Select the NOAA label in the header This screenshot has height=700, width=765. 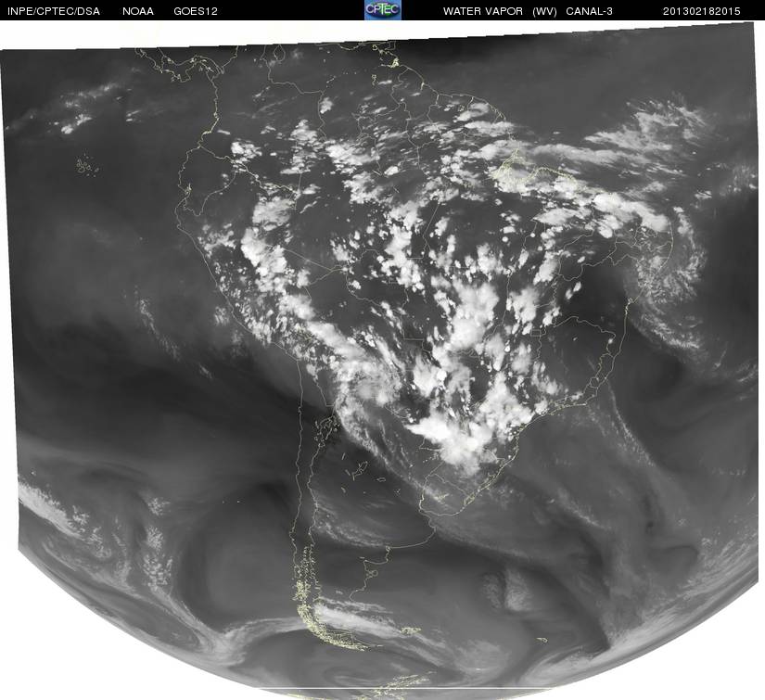pyautogui.click(x=138, y=11)
